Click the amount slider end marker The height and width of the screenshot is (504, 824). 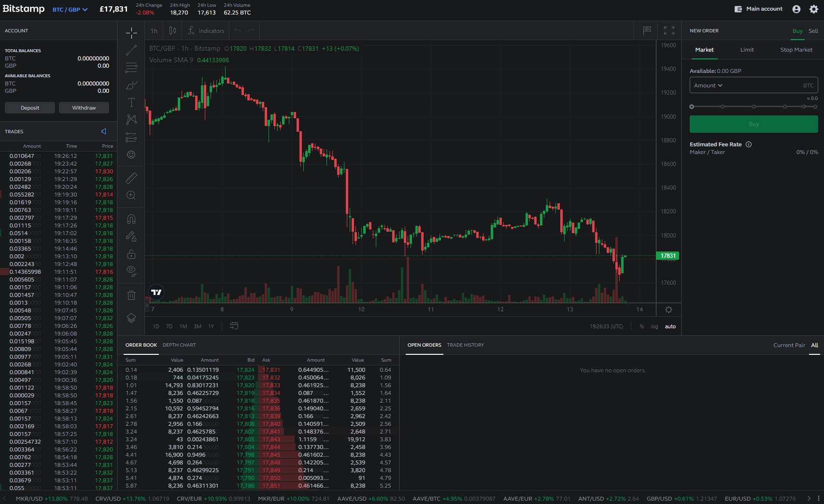(x=816, y=107)
